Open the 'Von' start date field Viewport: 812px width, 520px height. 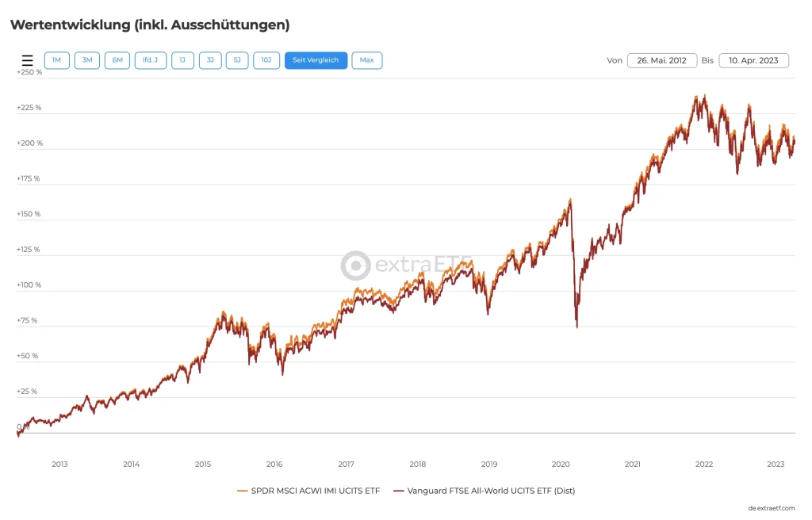tap(662, 60)
